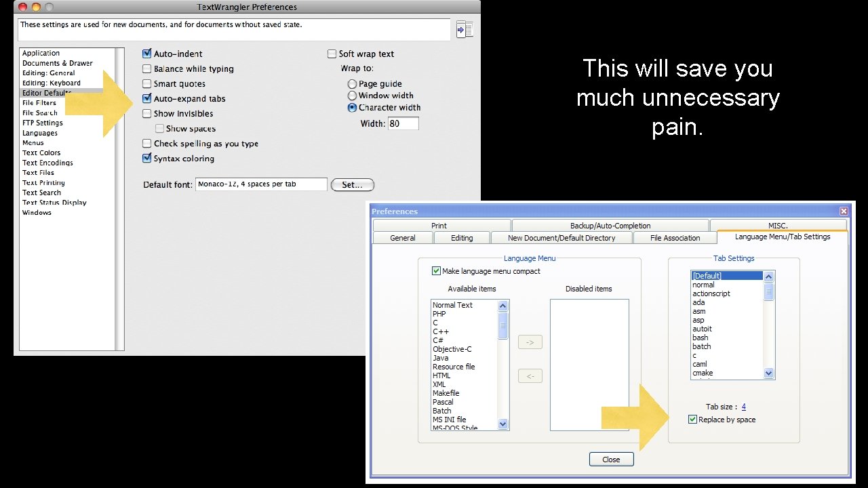Select Window width wrap option
This screenshot has width=868, height=488.
352,96
